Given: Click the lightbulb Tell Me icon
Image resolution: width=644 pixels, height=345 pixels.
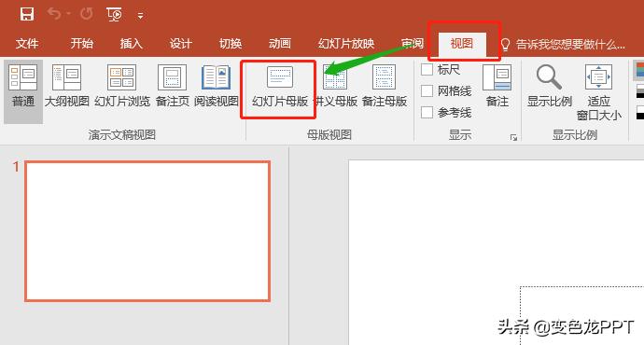Looking at the screenshot, I should click(x=506, y=45).
